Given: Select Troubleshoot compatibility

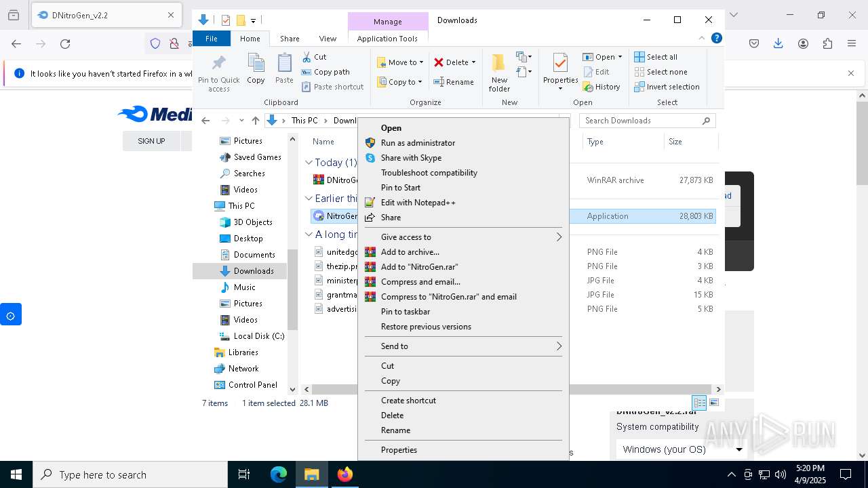Looking at the screenshot, I should click(463, 173).
